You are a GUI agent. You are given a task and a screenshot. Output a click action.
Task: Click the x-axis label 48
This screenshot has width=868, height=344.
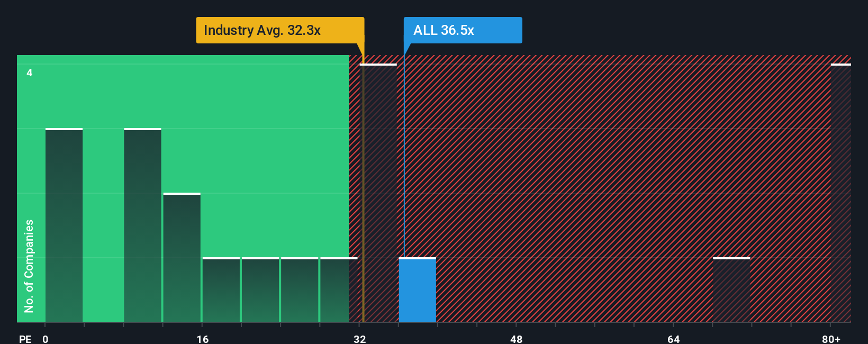pos(517,339)
